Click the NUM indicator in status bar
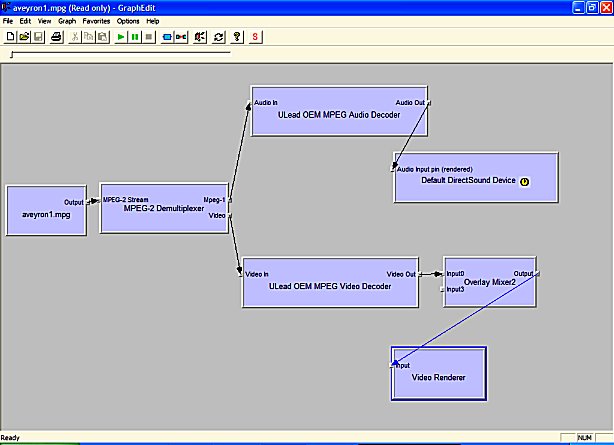The height and width of the screenshot is (445, 614). (584, 438)
